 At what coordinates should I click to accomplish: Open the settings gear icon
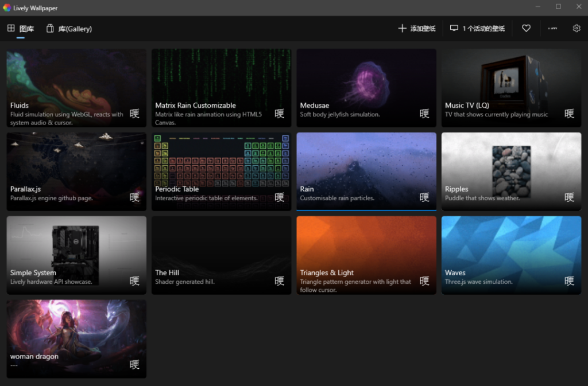pos(577,28)
